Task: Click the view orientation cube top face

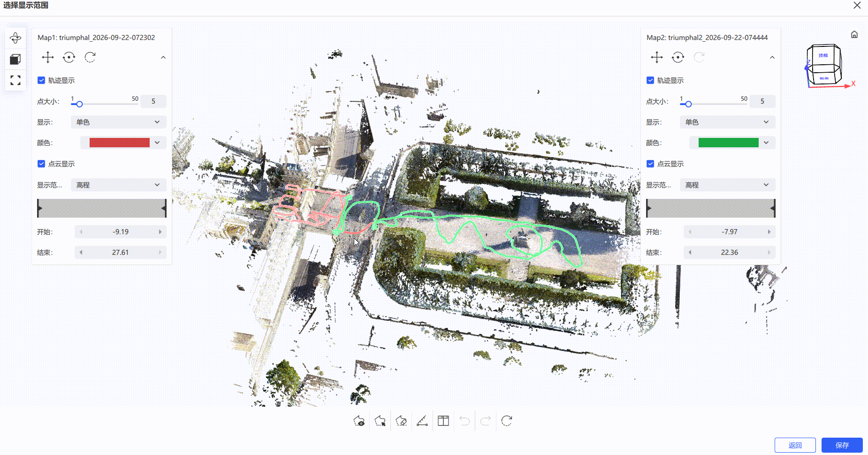Action: [823, 55]
